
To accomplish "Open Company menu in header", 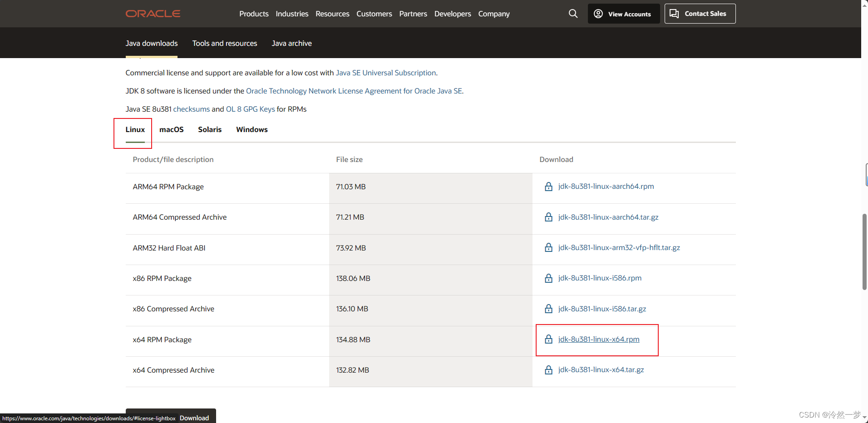I will click(494, 14).
